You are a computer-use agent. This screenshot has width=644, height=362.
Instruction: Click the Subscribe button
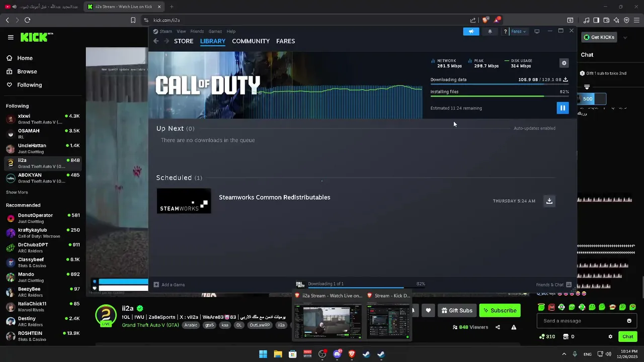tap(500, 310)
